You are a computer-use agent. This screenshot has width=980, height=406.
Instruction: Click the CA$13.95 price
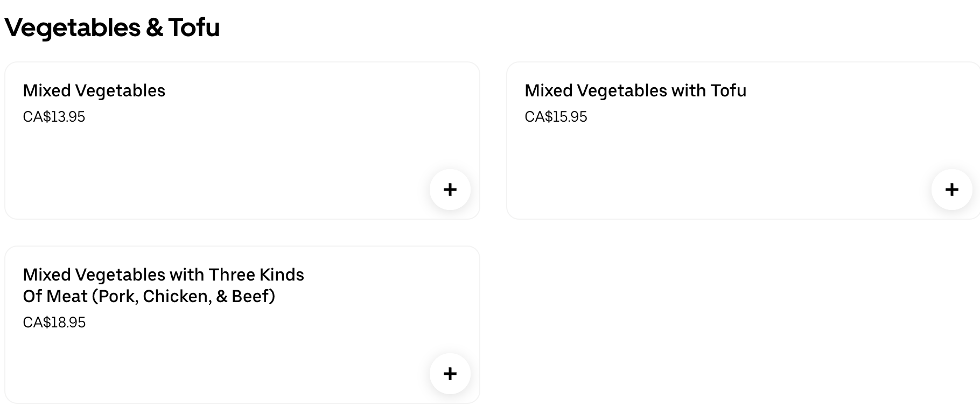click(x=54, y=117)
